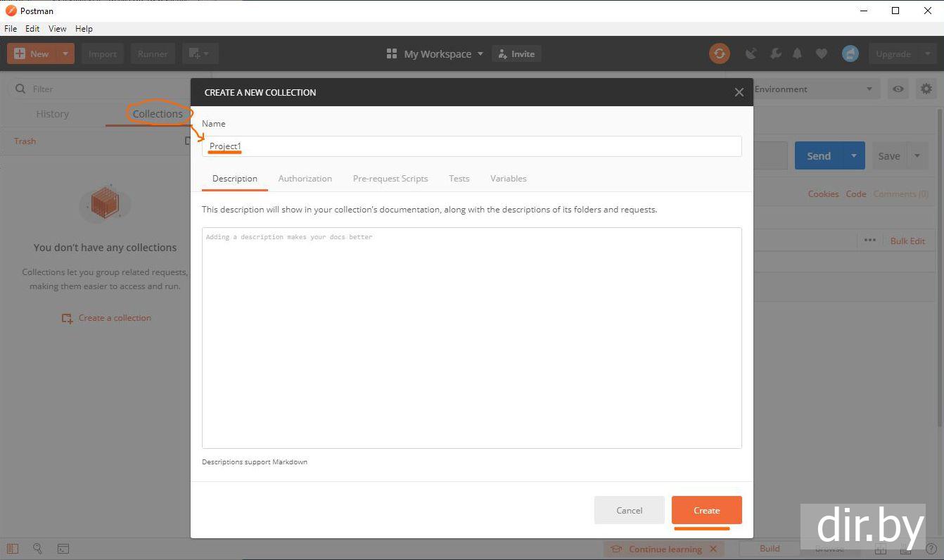Click the Import button
The width and height of the screenshot is (944, 560).
[103, 53]
